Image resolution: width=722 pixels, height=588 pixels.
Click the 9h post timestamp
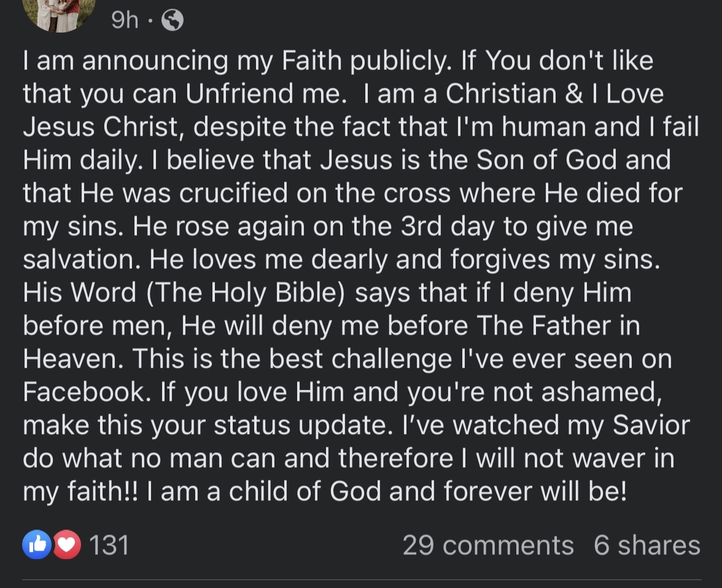click(124, 20)
